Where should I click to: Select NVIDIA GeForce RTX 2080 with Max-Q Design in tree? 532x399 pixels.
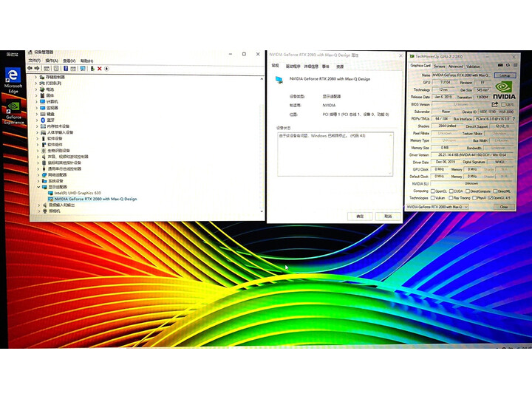pyautogui.click(x=92, y=199)
